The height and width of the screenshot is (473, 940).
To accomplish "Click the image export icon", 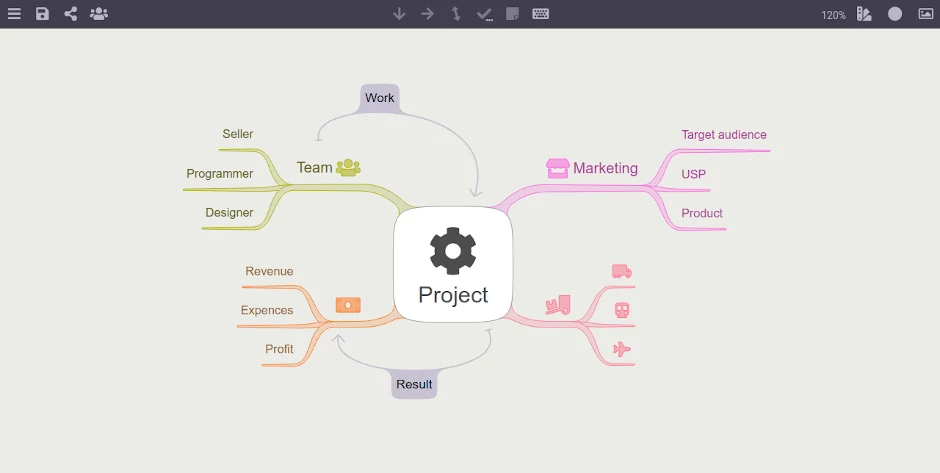I will [x=926, y=14].
